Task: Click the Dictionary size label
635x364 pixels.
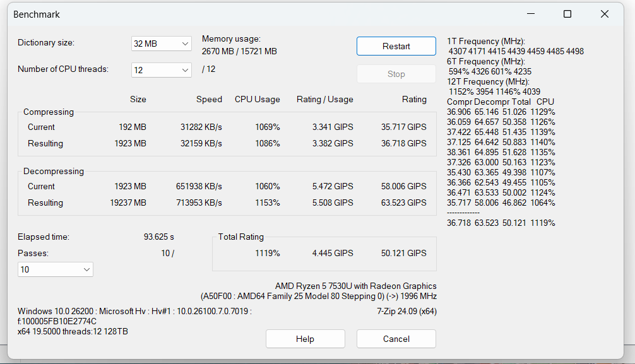Action: pyautogui.click(x=46, y=43)
